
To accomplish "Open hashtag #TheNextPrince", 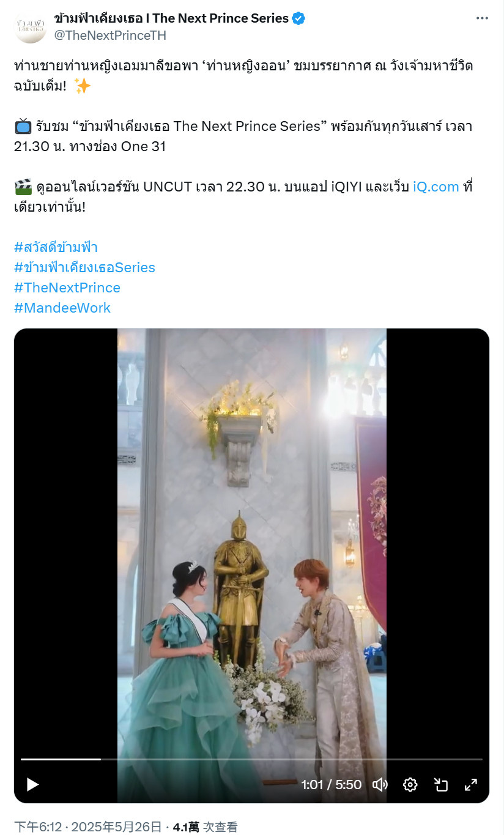I will pos(67,288).
